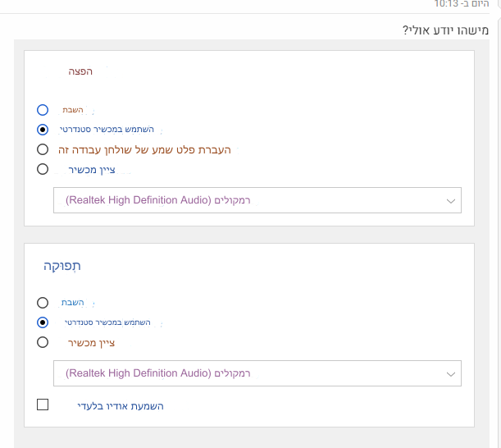Screen dimensions: 501x448
Task: Select the 'השבת' radio button under תפוקה
Action: 43,302
